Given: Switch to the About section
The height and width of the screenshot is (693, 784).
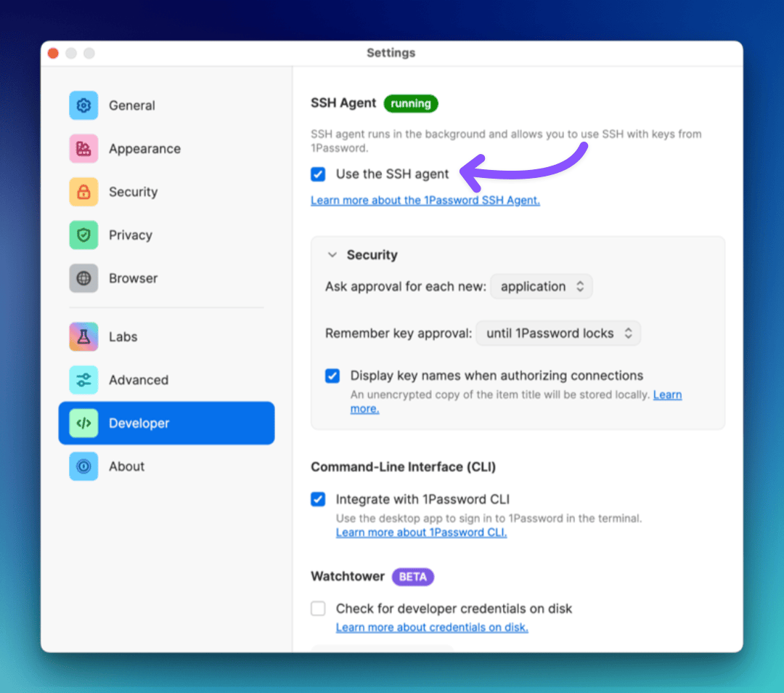Looking at the screenshot, I should [x=83, y=466].
